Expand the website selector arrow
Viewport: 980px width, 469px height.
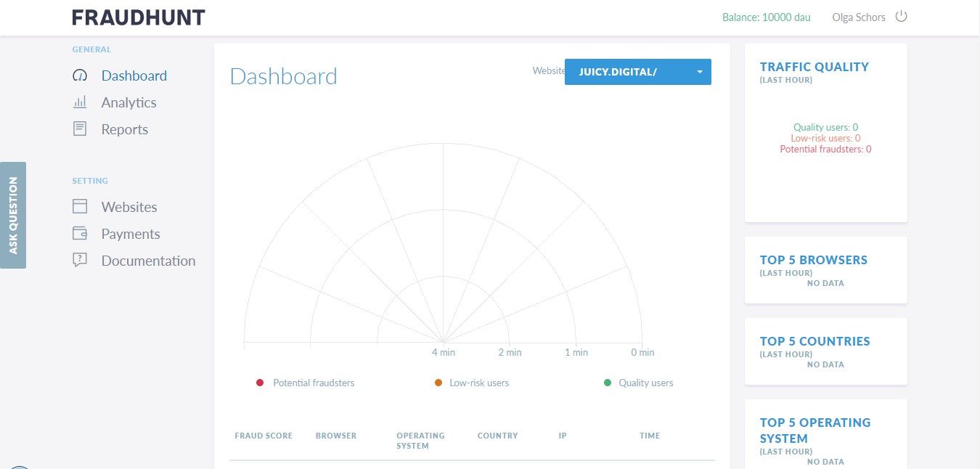pos(699,71)
